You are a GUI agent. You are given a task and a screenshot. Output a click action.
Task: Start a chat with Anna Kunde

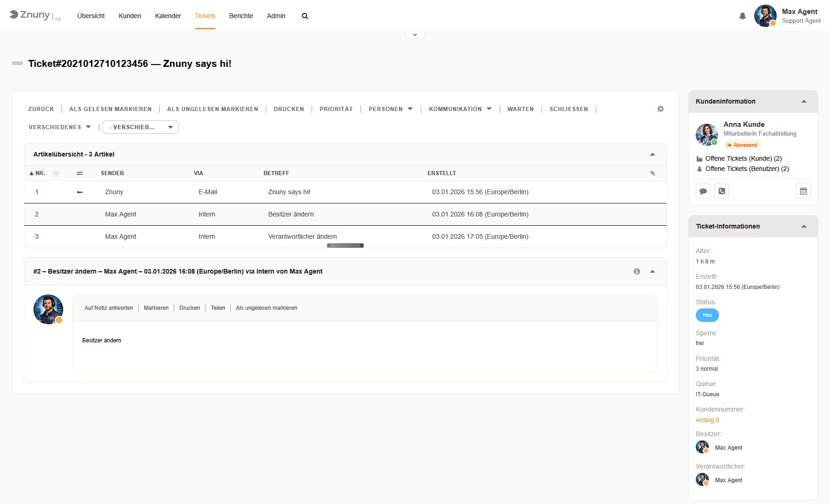click(x=703, y=190)
